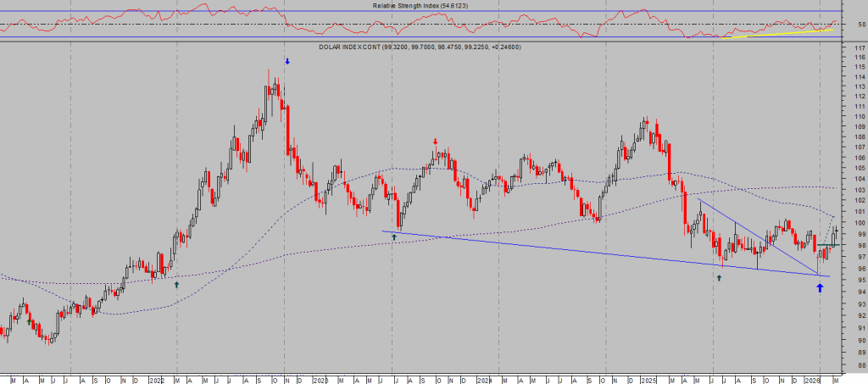Click the 2022 label on the time axis

click(159, 379)
